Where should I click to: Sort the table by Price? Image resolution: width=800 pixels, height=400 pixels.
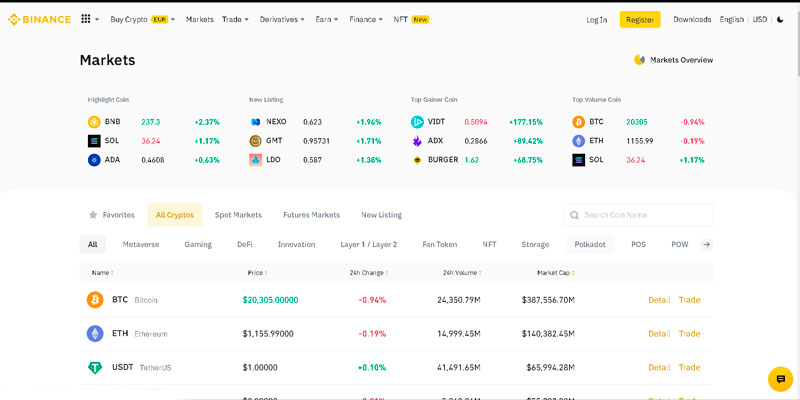[258, 273]
